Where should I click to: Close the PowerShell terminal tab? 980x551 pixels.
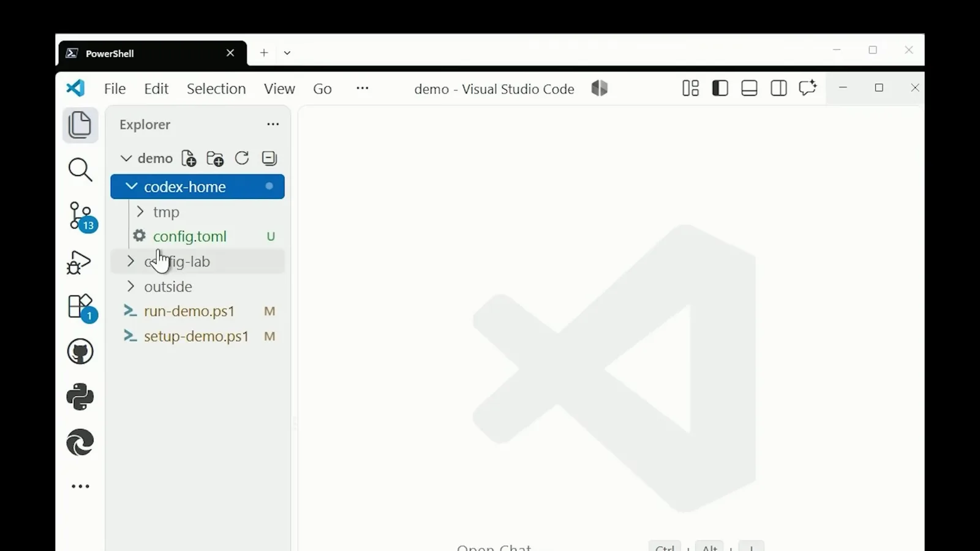point(230,53)
